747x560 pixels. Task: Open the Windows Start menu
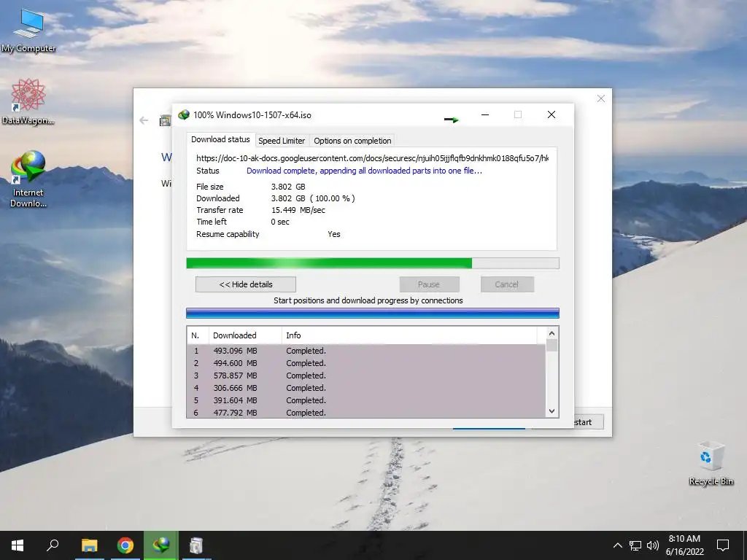pos(18,545)
